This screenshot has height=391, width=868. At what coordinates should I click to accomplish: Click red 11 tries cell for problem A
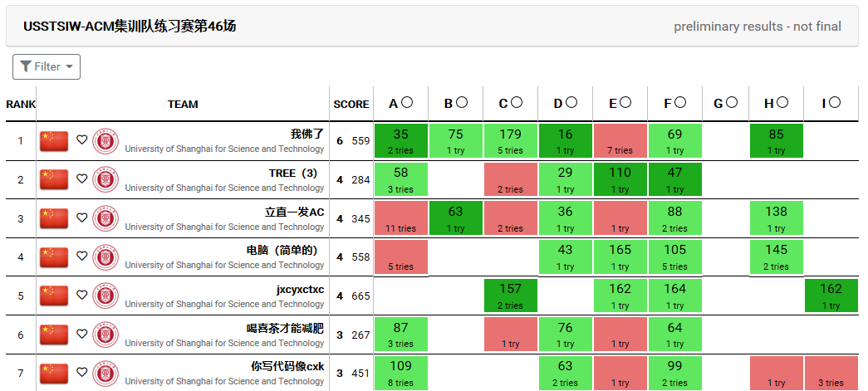400,218
